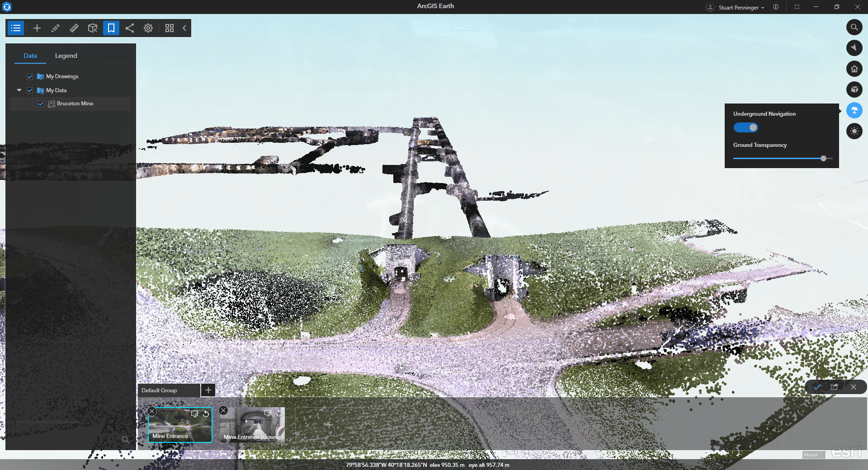This screenshot has width=868, height=470.
Task: Select the My Data folder item
Action: [56, 90]
